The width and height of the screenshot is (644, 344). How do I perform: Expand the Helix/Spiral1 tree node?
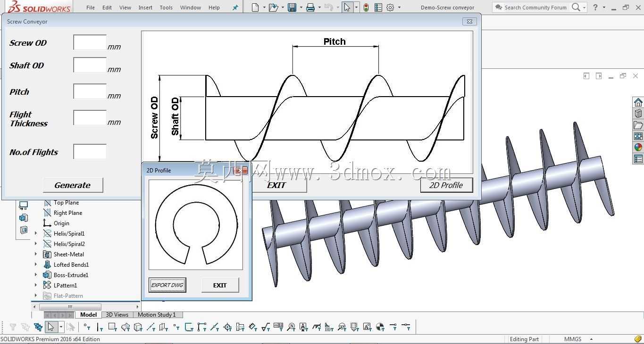tap(36, 234)
